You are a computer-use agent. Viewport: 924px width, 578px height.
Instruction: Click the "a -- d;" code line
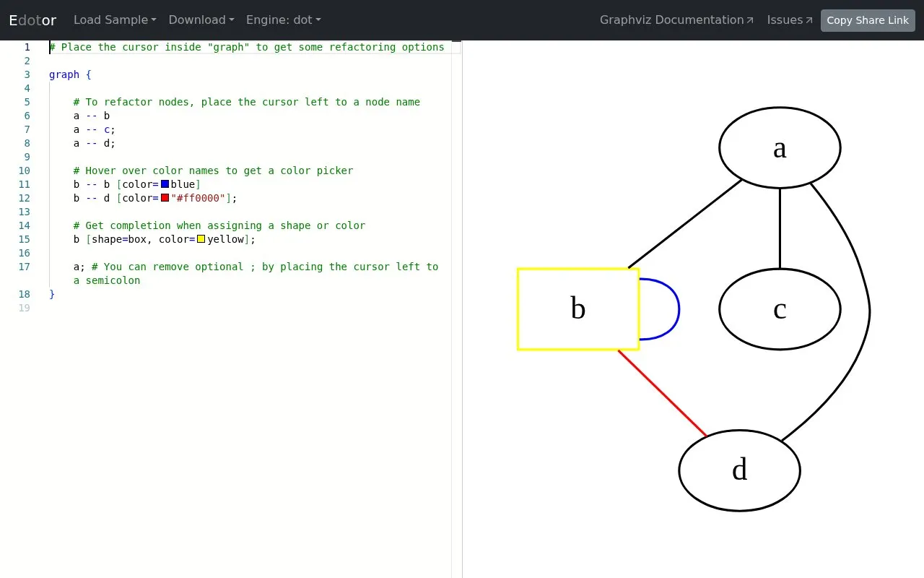95,143
